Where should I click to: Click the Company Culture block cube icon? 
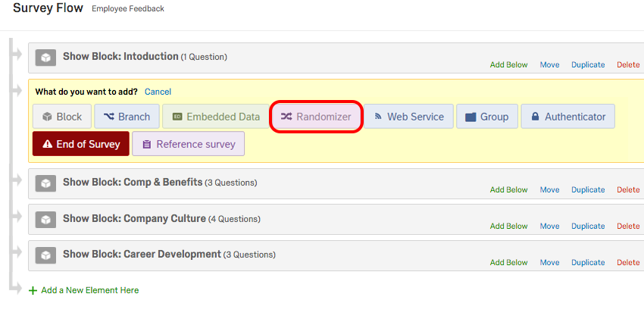[x=45, y=220]
